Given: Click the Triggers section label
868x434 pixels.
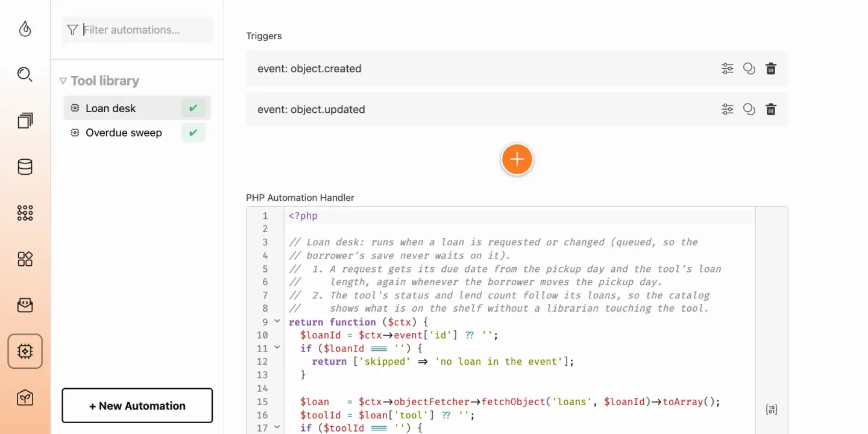Looking at the screenshot, I should [x=264, y=36].
